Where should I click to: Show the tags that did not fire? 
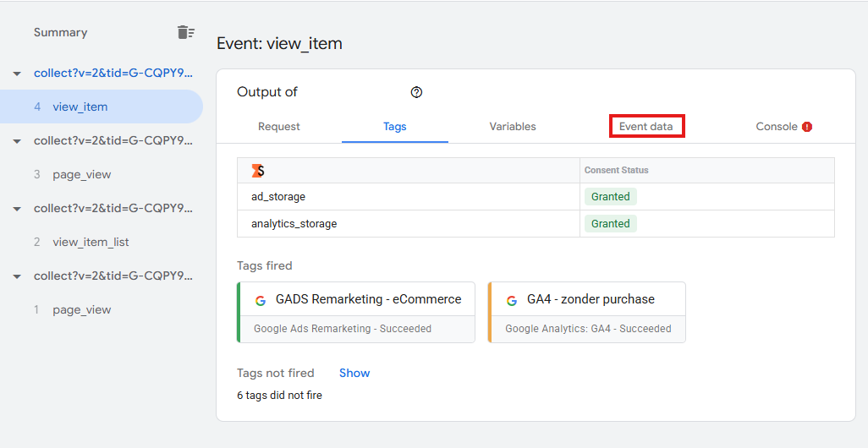point(354,373)
